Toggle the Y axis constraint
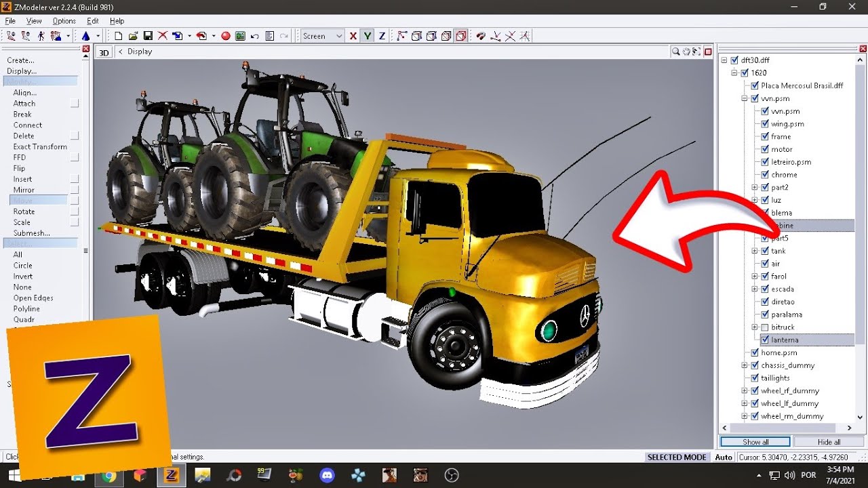This screenshot has width=868, height=488. click(368, 36)
